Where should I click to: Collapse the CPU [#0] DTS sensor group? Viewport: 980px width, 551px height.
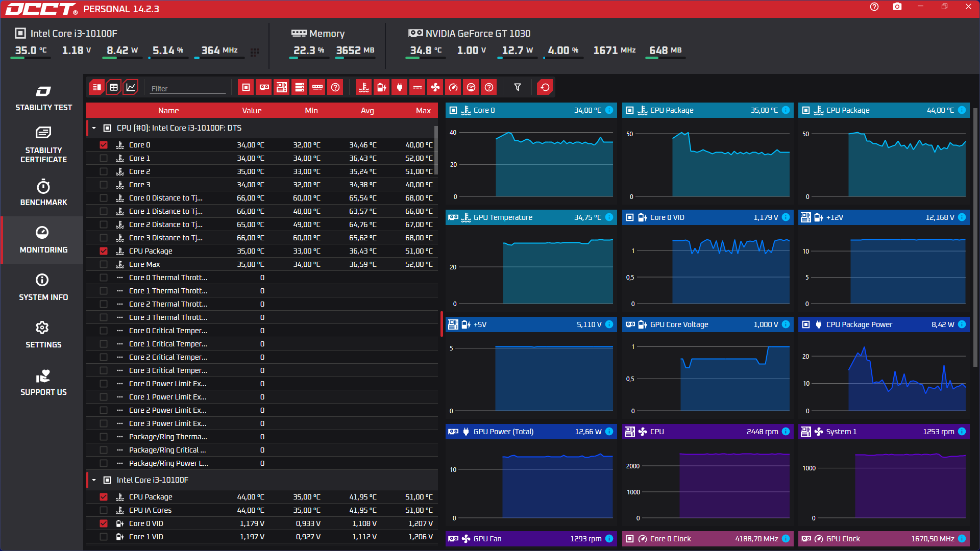point(94,128)
